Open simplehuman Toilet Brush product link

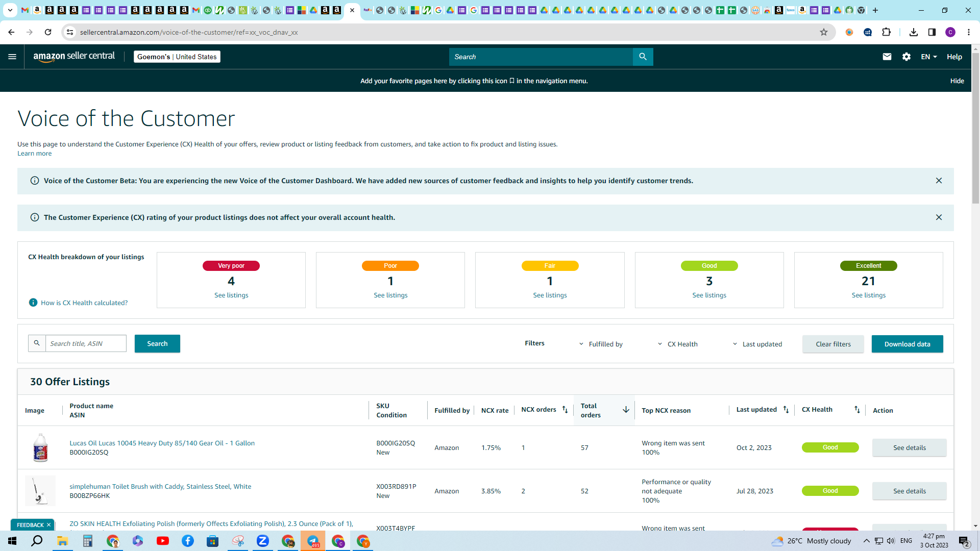pos(160,486)
